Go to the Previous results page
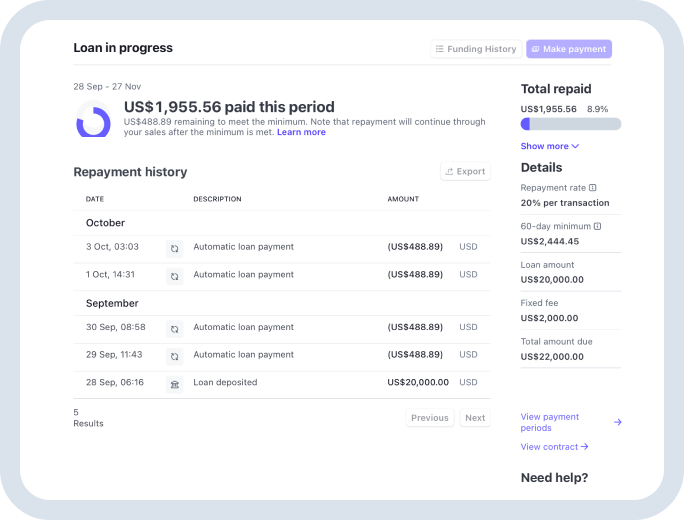The height and width of the screenshot is (520, 684). [x=430, y=418]
